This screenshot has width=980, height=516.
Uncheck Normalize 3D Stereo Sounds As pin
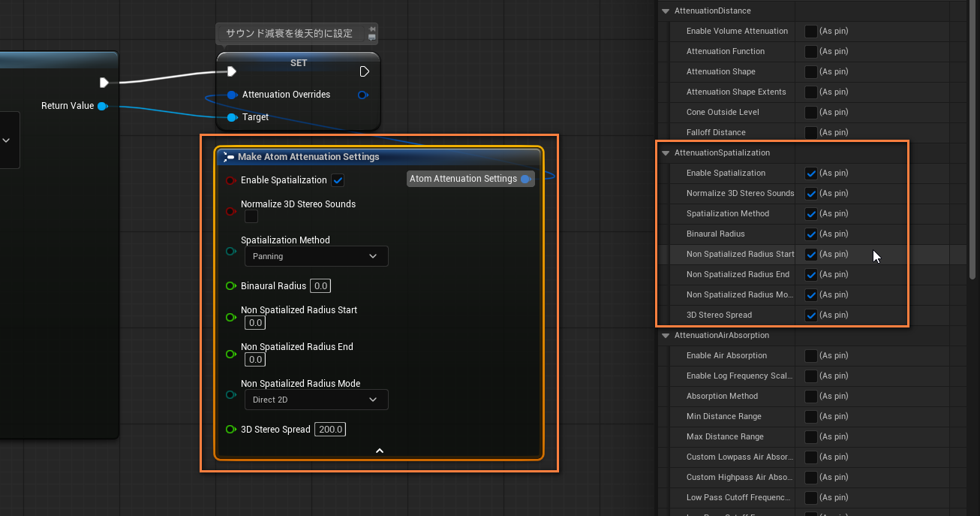click(811, 193)
